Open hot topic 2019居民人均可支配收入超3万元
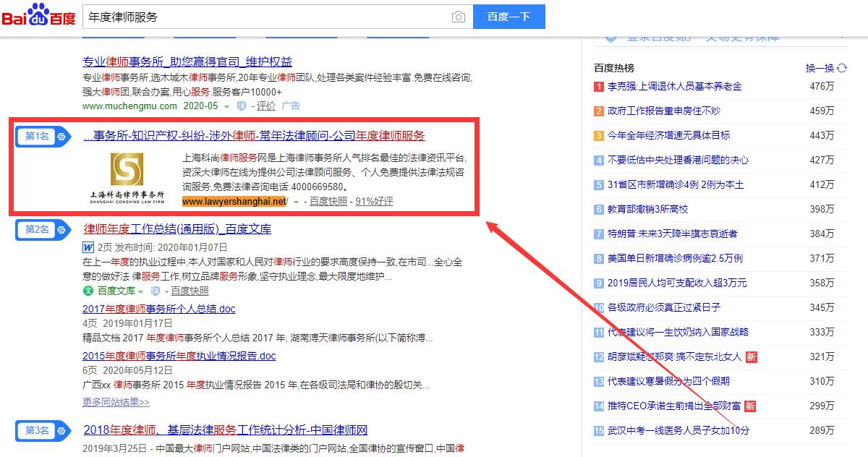This screenshot has width=868, height=457. (677, 283)
